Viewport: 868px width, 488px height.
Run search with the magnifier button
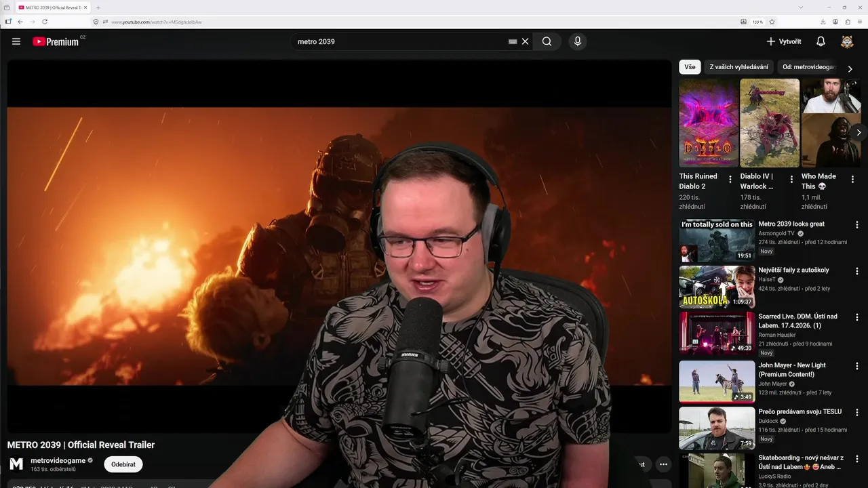tap(547, 41)
